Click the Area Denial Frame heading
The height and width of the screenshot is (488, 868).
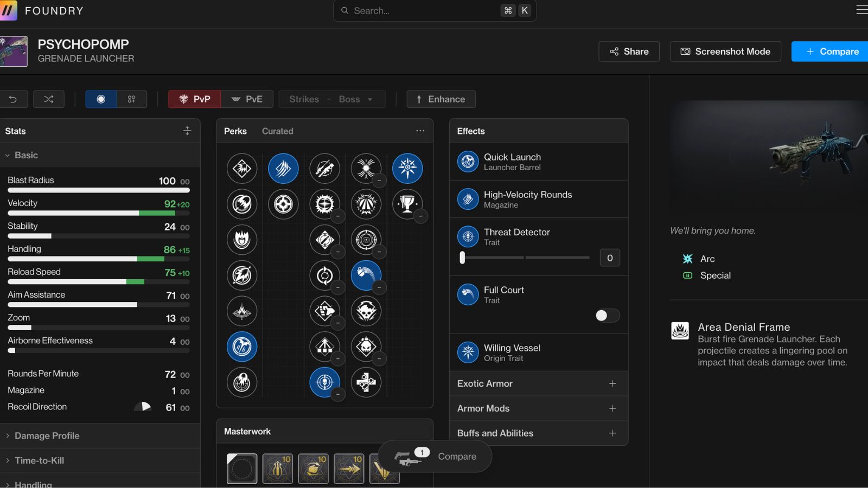pyautogui.click(x=744, y=327)
